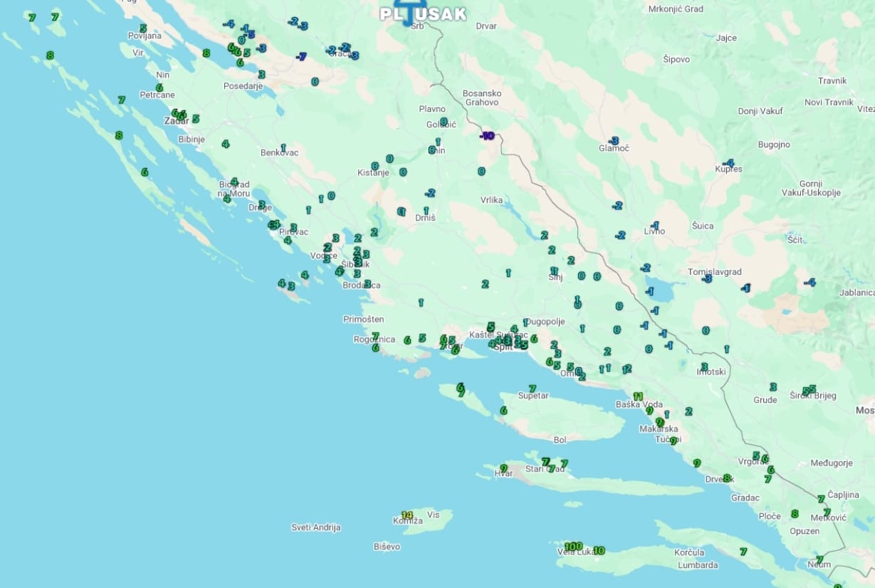
Task: Click the 3 marker at Imotski
Action: click(704, 367)
